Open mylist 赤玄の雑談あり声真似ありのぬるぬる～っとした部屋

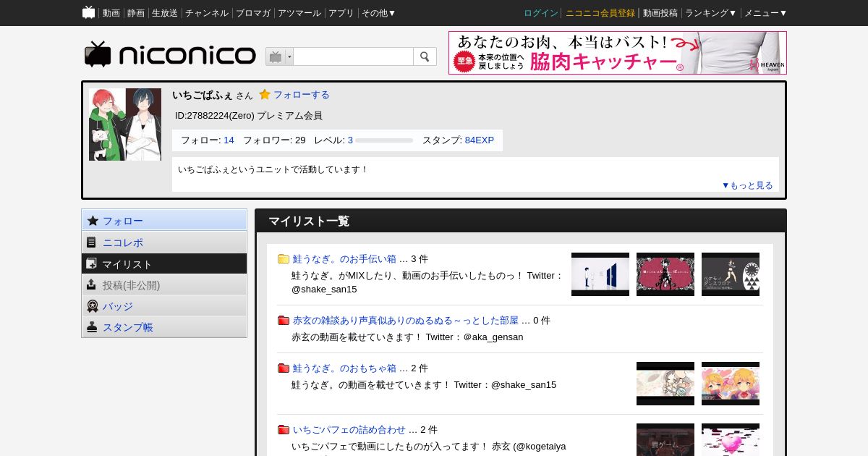[x=406, y=321]
